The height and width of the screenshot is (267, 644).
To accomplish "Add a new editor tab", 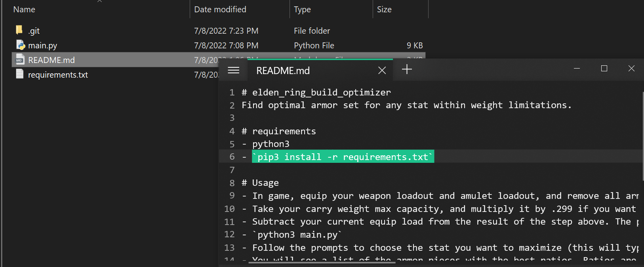I will [407, 69].
